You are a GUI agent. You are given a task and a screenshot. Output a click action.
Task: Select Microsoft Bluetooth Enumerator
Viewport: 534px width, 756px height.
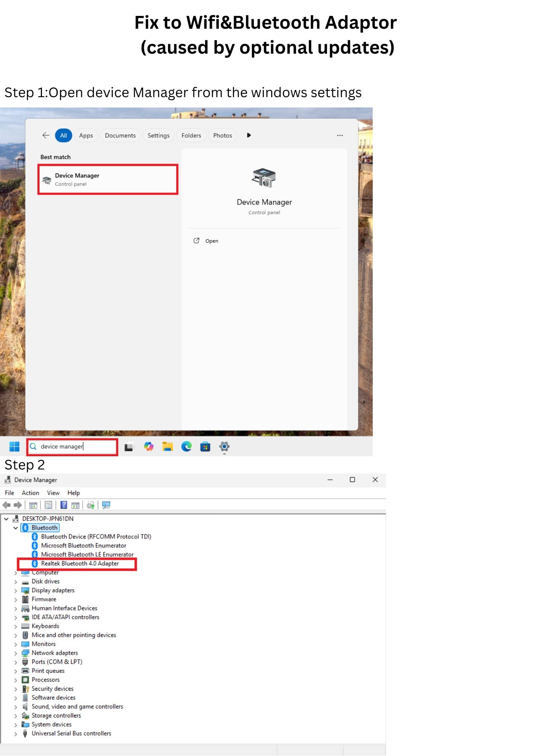[83, 546]
